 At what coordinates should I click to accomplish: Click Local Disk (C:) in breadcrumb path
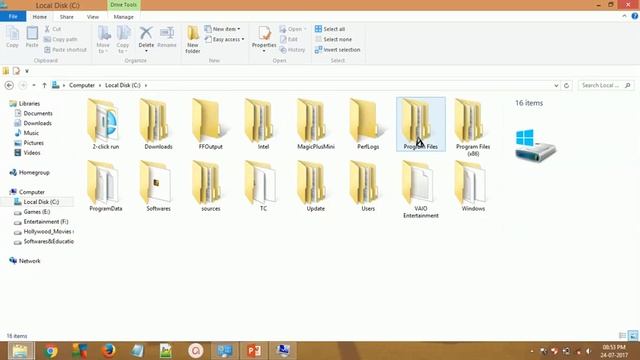[122, 85]
